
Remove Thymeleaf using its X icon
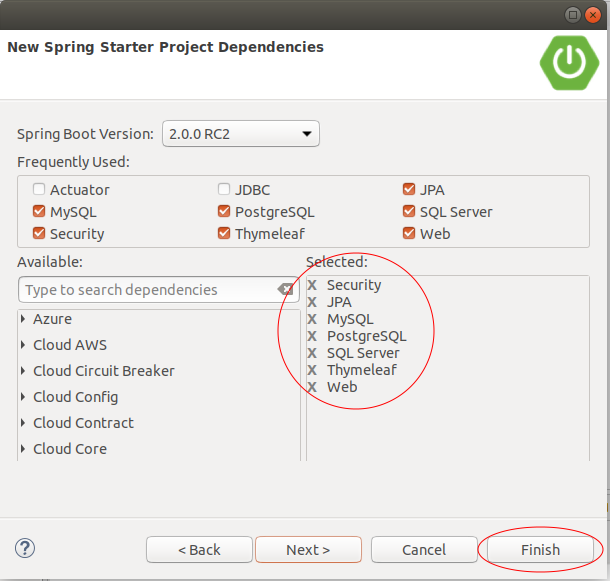coord(312,370)
